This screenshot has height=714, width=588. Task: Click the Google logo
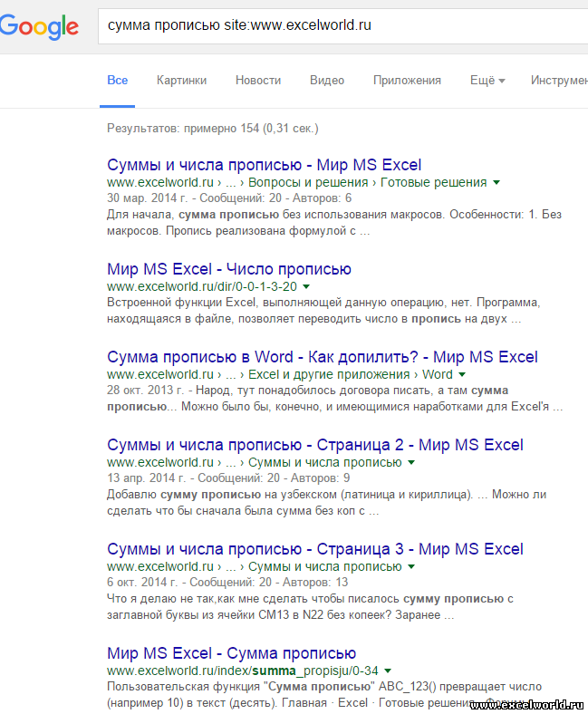(40, 27)
